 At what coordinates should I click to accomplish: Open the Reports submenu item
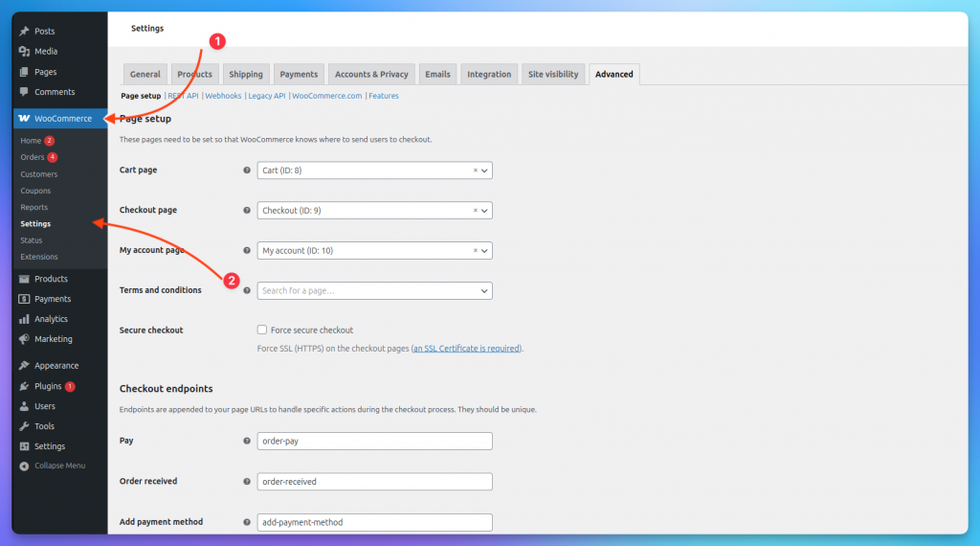point(33,207)
